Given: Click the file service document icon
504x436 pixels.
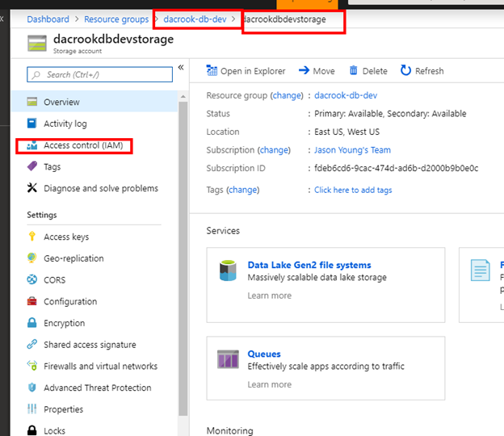Looking at the screenshot, I should pyautogui.click(x=481, y=270).
